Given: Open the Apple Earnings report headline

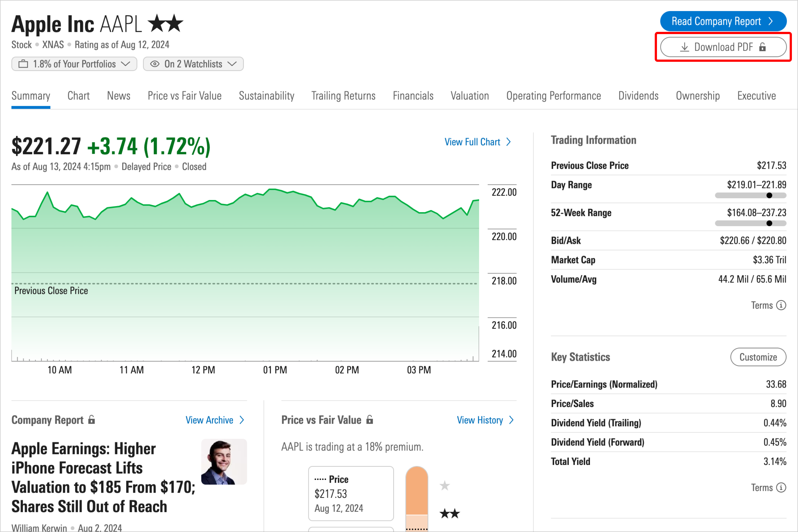Looking at the screenshot, I should click(103, 477).
